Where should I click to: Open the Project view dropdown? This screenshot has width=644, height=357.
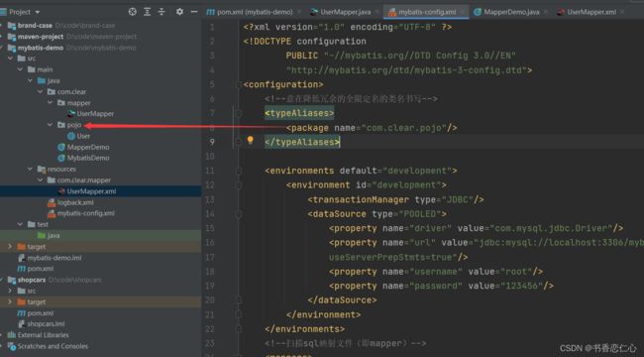tap(24, 12)
